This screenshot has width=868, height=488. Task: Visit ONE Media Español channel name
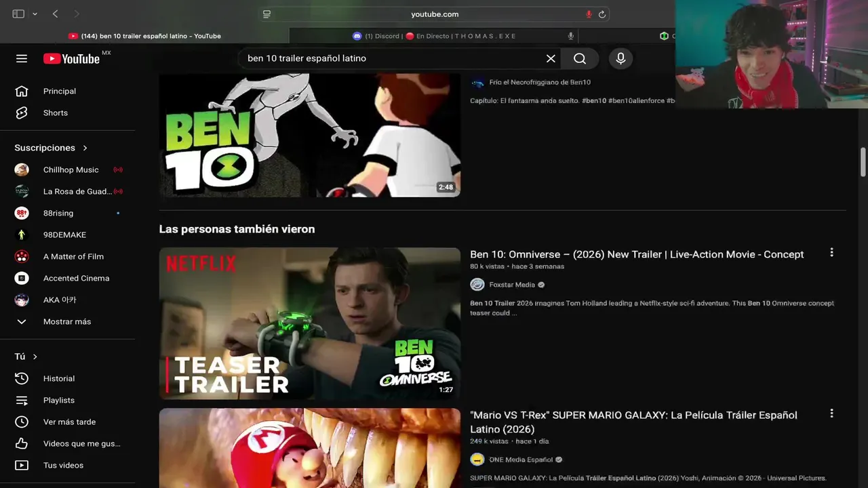521,460
